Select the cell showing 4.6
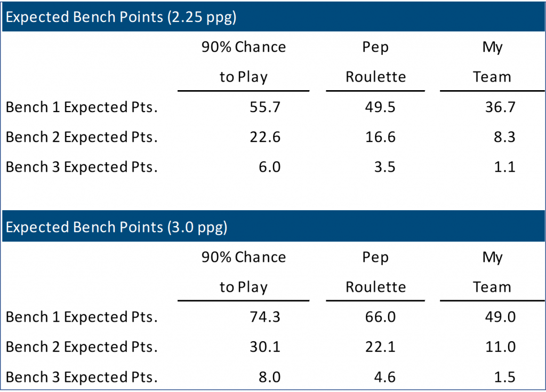 (x=385, y=378)
